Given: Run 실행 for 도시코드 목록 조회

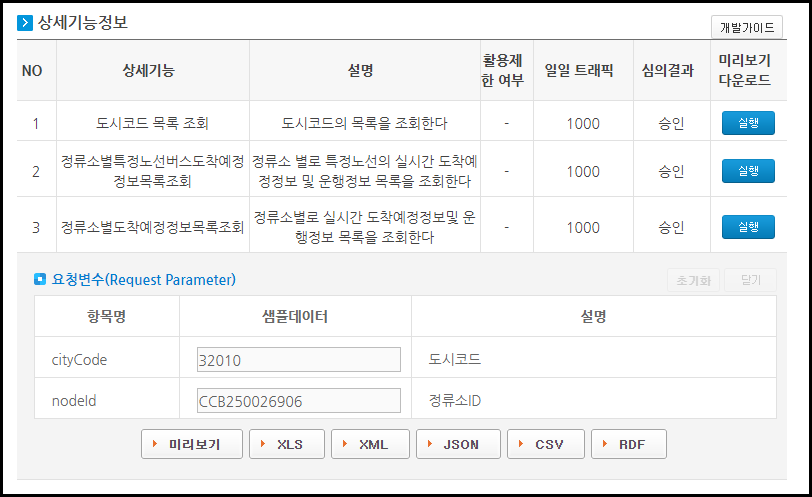Looking at the screenshot, I should click(748, 123).
